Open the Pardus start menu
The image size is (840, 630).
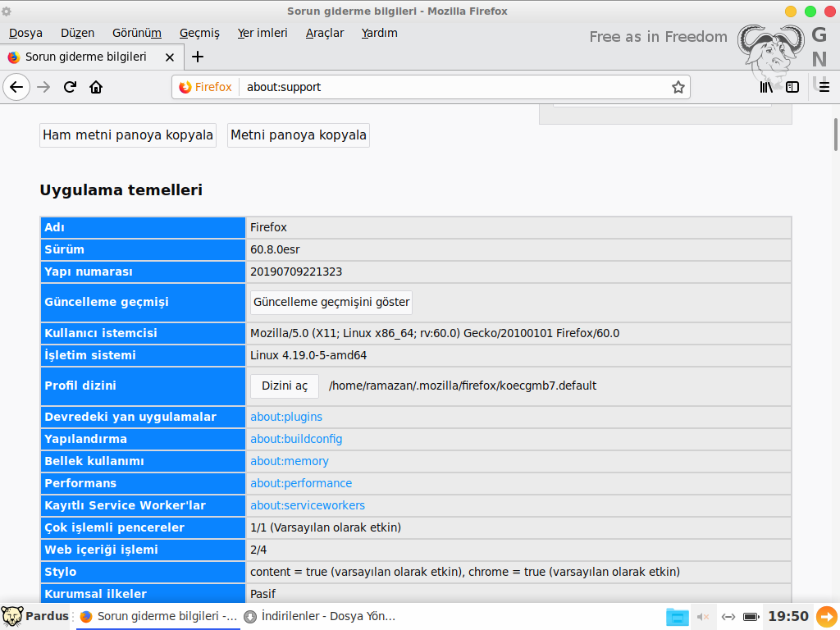click(x=34, y=616)
